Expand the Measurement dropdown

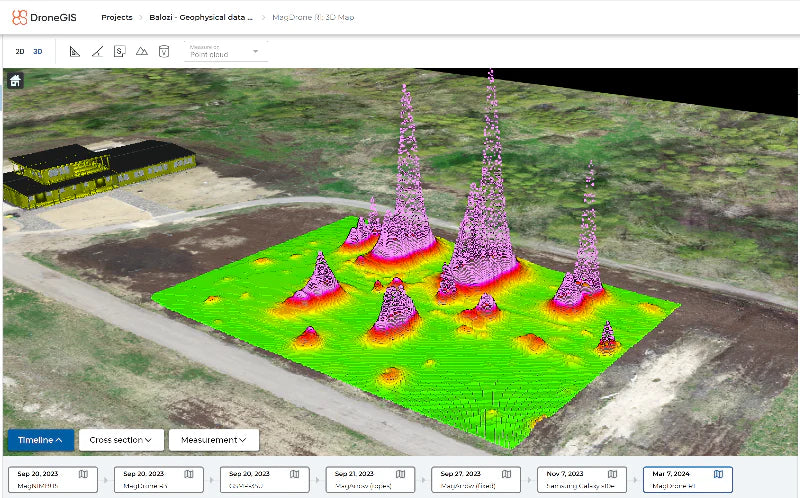(213, 439)
